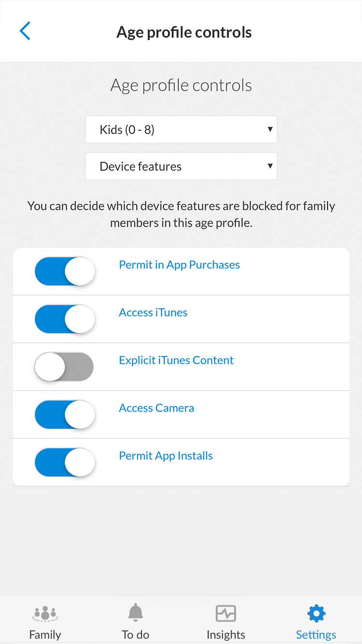362x644 pixels.
Task: Toggle the Permit App Installs switch
Action: click(x=65, y=462)
